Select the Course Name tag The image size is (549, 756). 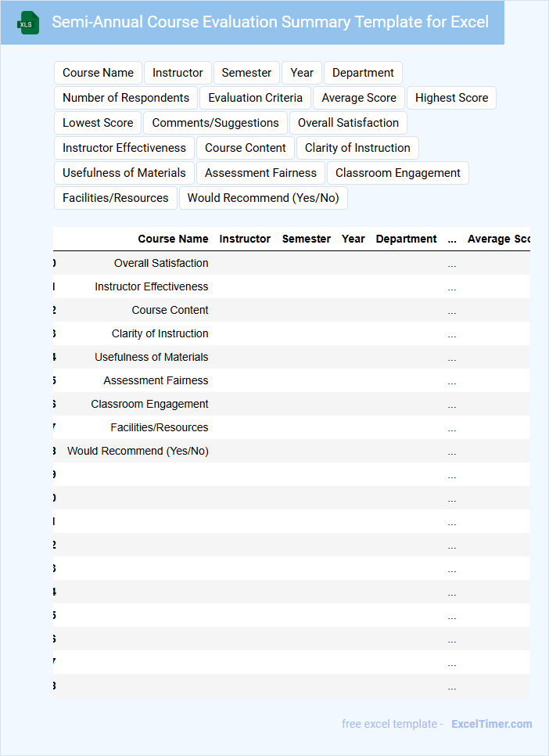tap(98, 73)
